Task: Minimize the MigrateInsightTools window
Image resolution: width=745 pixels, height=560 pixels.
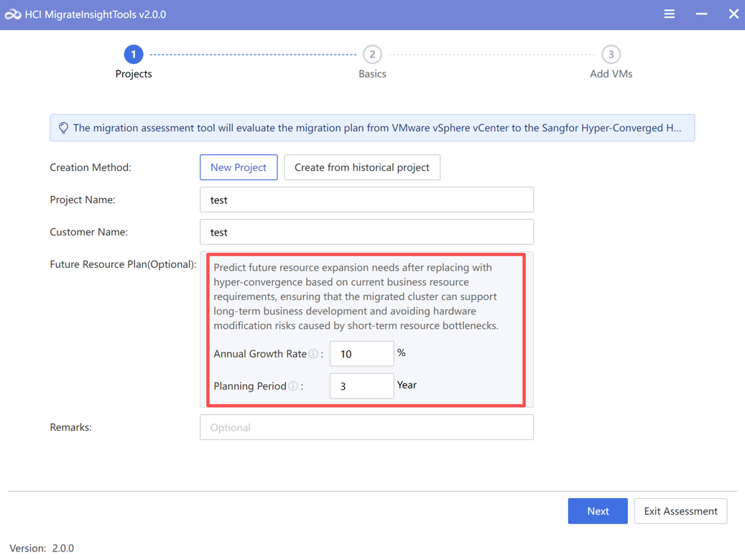Action: point(701,14)
